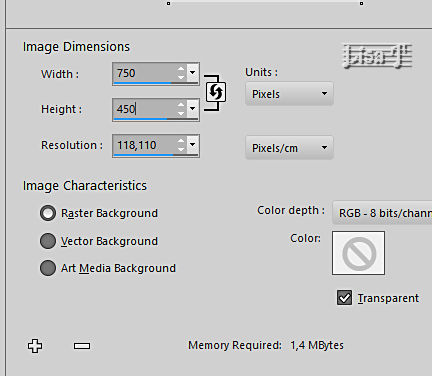This screenshot has width=432, height=376.
Task: Click the Image Characteristics heading
Action: pos(85,185)
